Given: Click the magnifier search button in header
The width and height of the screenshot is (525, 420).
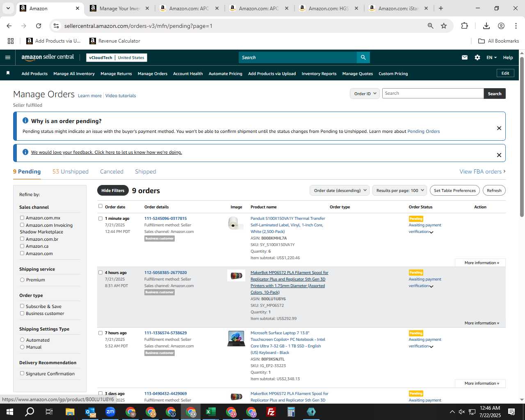Looking at the screenshot, I should pos(363,57).
